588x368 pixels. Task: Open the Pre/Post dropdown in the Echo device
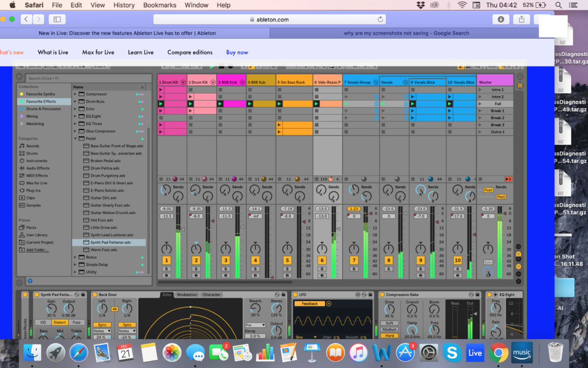click(255, 325)
